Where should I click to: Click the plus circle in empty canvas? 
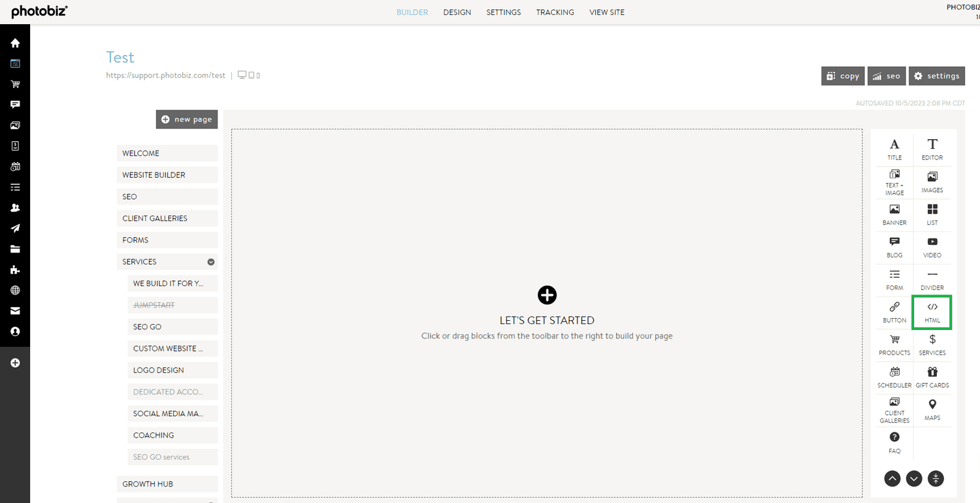547,295
